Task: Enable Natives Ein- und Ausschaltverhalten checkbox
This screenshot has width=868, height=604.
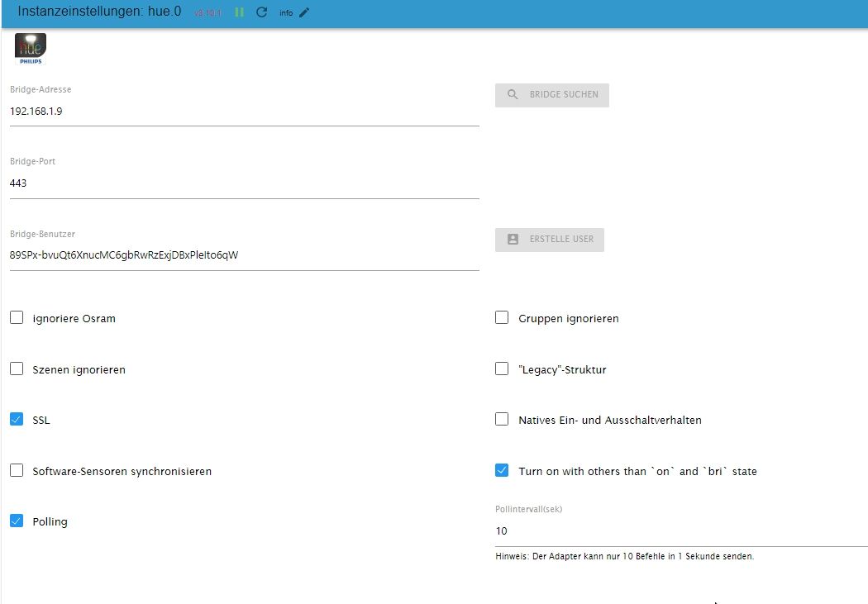Action: (502, 419)
